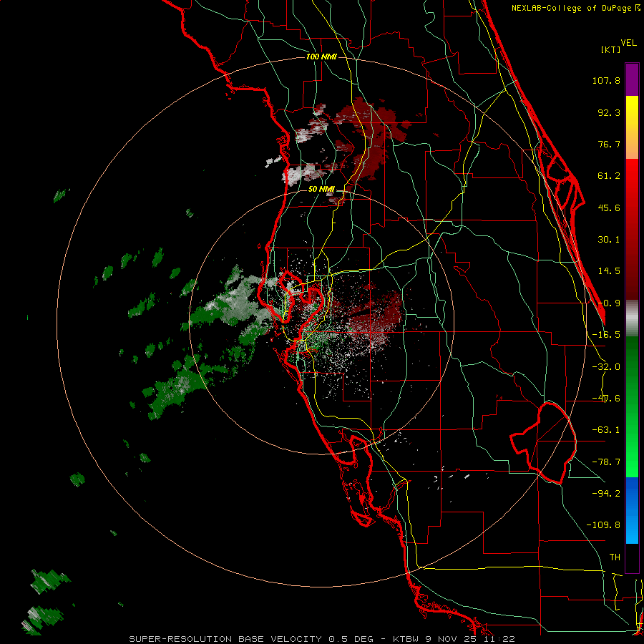Select the 107.8 legend value
The width and height of the screenshot is (644, 644).
[606, 80]
